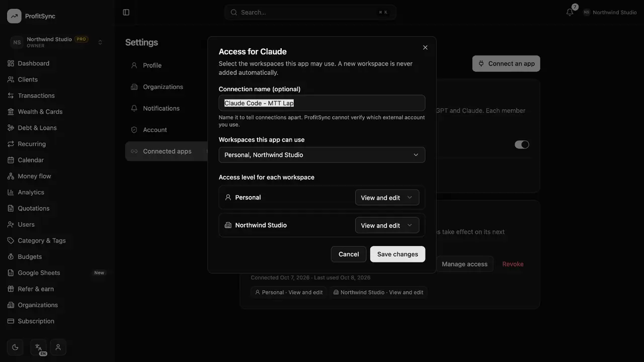Toggle the connected apps switch
The height and width of the screenshot is (362, 644).
(x=522, y=145)
